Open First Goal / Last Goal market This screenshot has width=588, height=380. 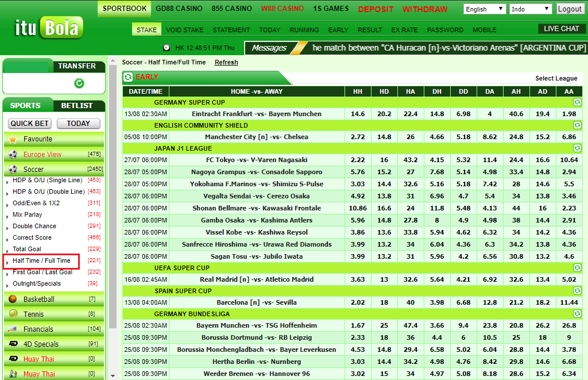click(x=42, y=272)
